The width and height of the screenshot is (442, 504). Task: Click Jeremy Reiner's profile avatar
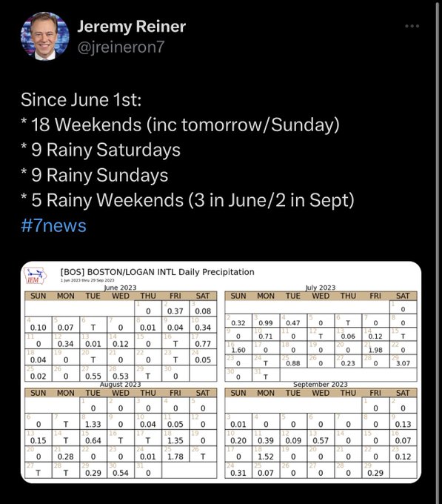[x=44, y=36]
